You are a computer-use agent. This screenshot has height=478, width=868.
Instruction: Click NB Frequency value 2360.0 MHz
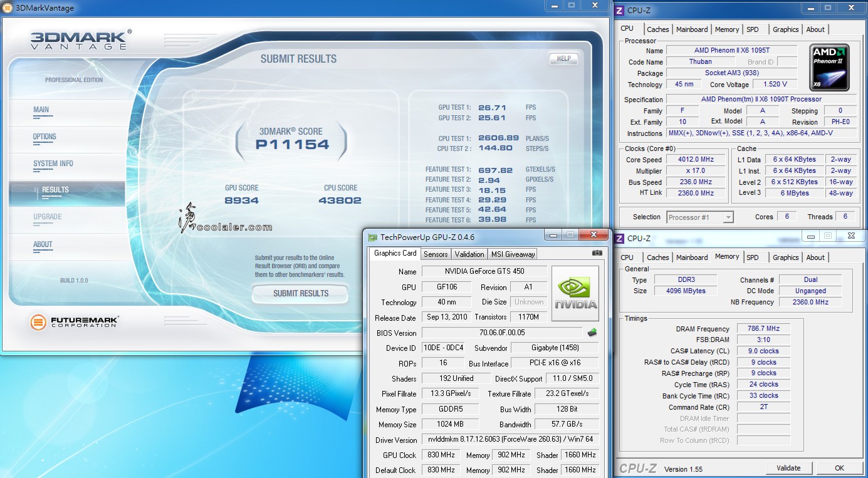(x=810, y=302)
